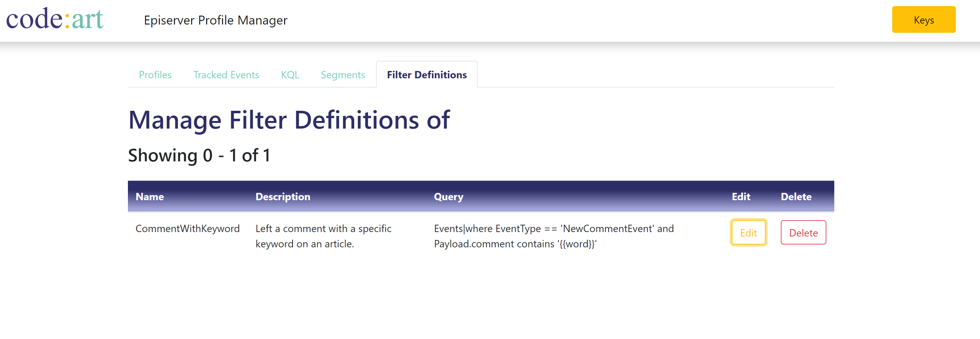The width and height of the screenshot is (980, 339).
Task: Open the Episerver Profile Manager title link
Action: (215, 20)
